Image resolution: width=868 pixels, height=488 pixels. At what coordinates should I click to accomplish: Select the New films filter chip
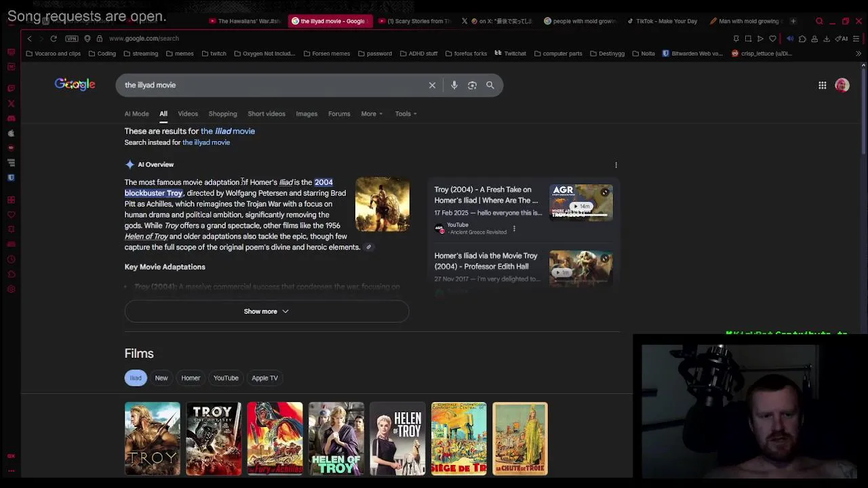(x=161, y=378)
